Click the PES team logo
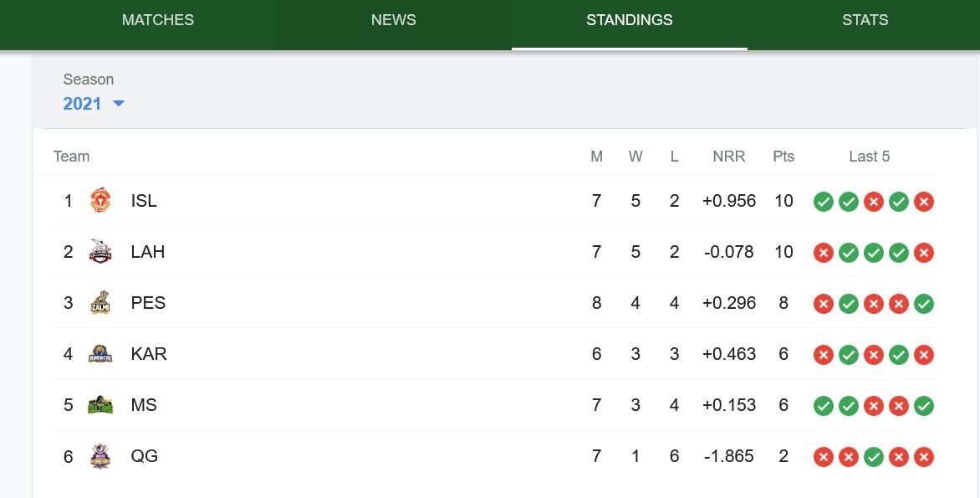 click(100, 303)
